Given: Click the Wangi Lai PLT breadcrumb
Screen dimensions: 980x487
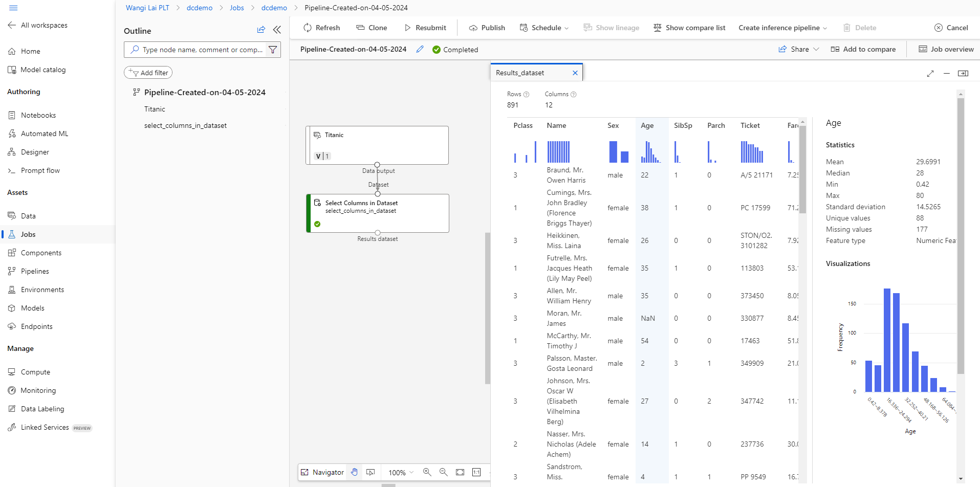Looking at the screenshot, I should click(147, 8).
